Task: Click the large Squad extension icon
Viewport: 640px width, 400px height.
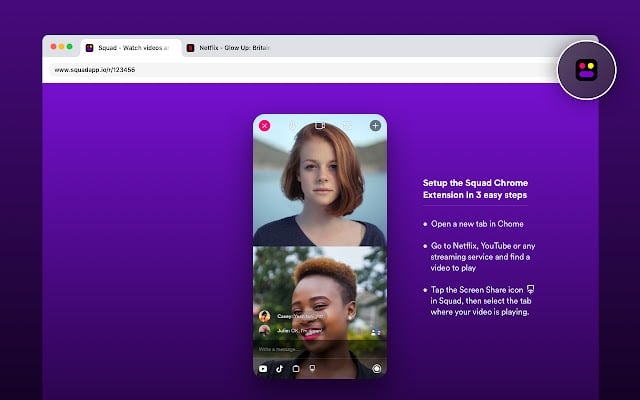Action: 587,70
